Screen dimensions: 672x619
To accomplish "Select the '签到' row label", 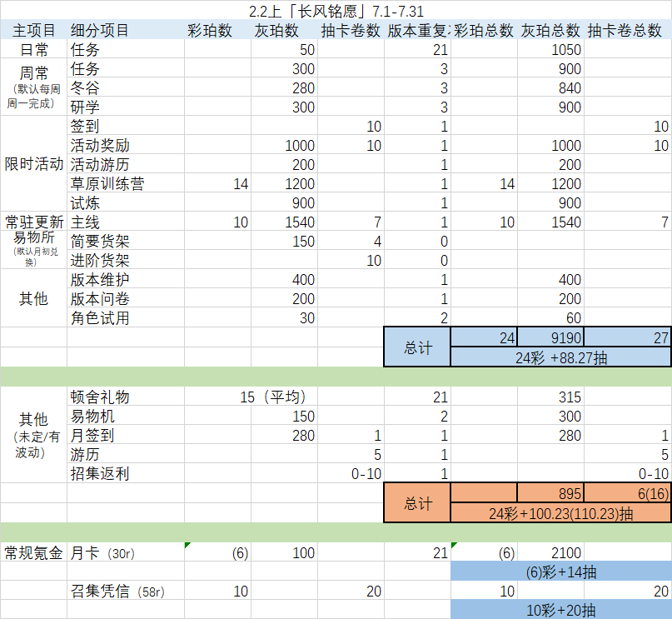I will [x=126, y=126].
